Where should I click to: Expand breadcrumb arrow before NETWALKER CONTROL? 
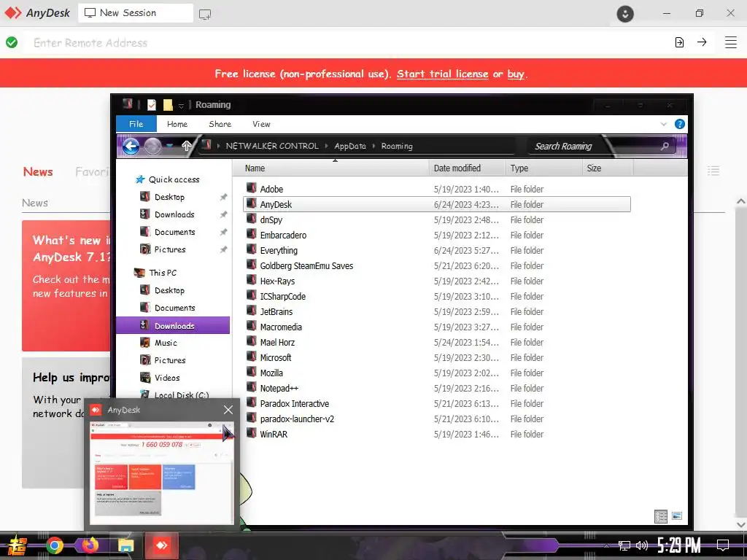pyautogui.click(x=218, y=146)
